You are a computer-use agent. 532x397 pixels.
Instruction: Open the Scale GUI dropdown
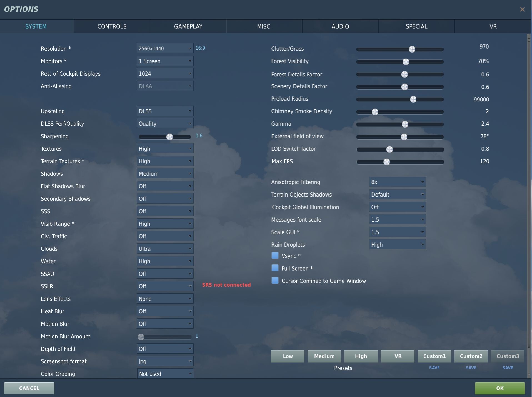pos(397,232)
